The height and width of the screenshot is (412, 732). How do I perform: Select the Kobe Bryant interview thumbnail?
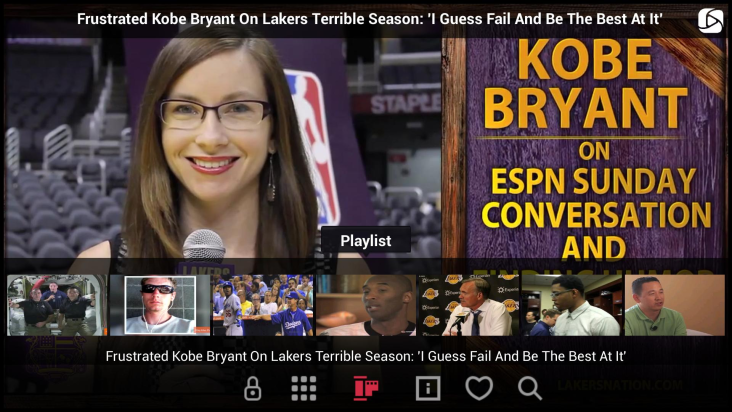click(x=366, y=305)
